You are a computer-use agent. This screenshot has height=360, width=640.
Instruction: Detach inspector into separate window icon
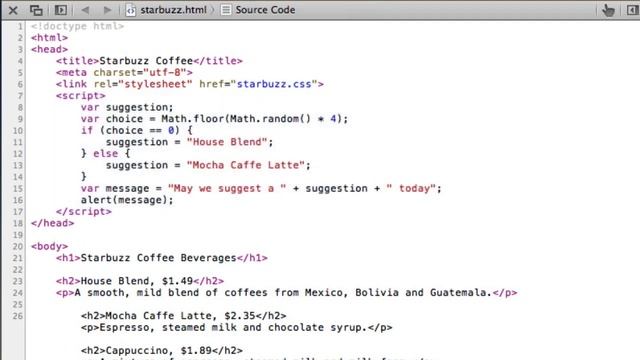pos(36,10)
